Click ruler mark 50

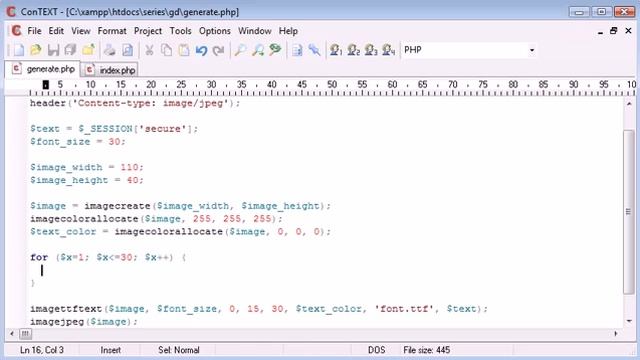[332, 84]
